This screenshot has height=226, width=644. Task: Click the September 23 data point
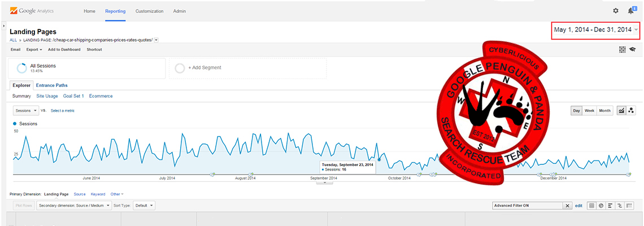click(378, 159)
